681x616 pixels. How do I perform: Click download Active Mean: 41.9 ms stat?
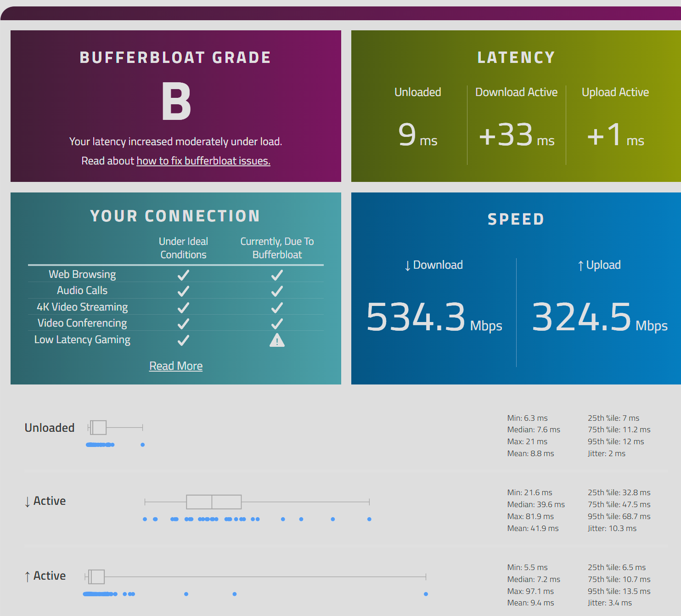click(533, 528)
